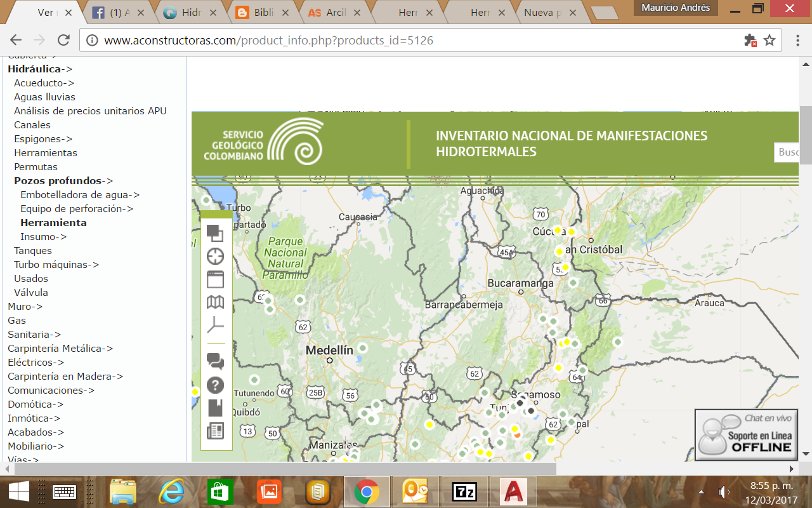Bookmark this page with the star

[x=769, y=40]
